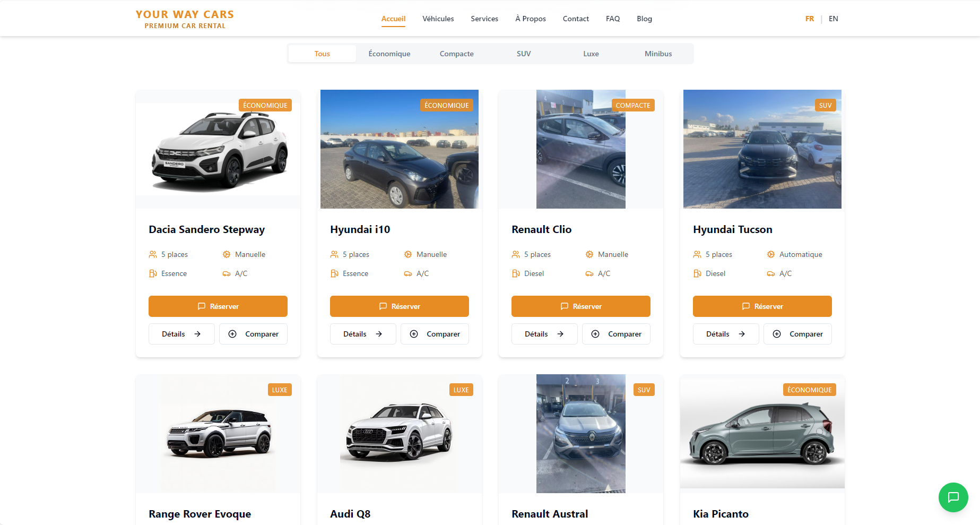Switch to the Luxe category tab

pyautogui.click(x=591, y=54)
